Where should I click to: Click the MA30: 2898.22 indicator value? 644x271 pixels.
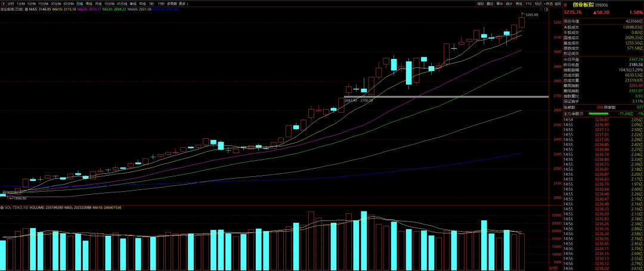tap(114, 9)
